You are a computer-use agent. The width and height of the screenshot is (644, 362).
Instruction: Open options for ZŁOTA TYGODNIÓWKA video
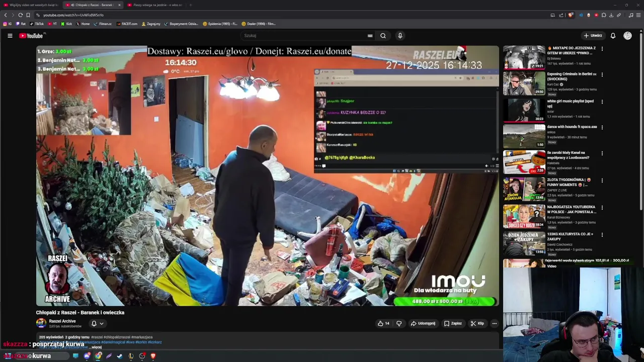tap(602, 180)
